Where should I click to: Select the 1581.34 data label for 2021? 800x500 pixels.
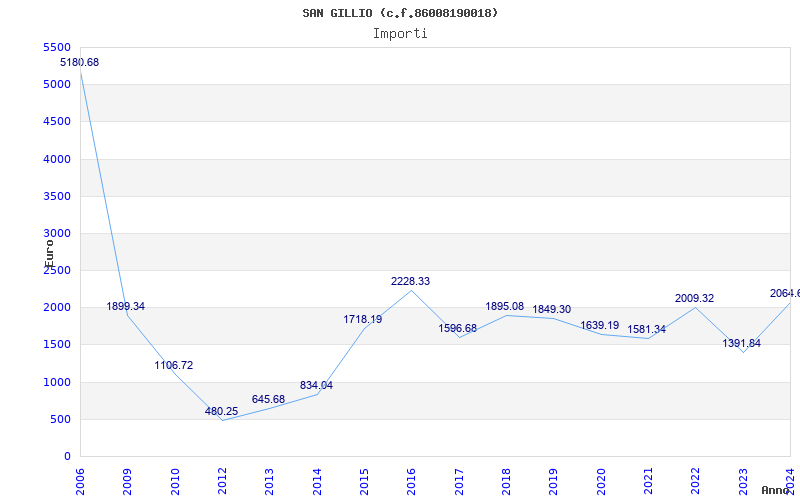point(646,329)
